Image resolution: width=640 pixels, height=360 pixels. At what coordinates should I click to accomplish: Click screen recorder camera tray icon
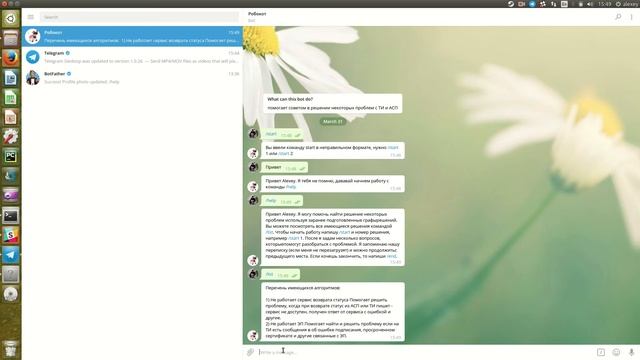tap(521, 4)
